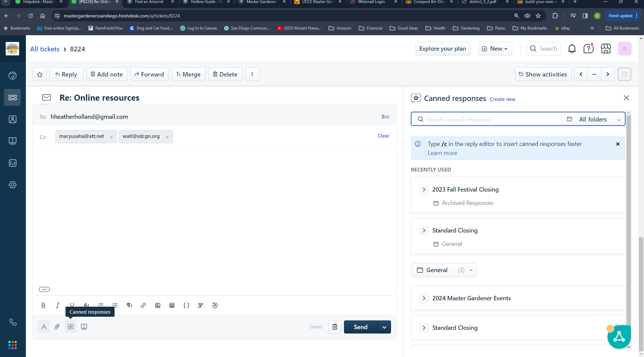Insert a hyperlink in the reply
Viewport: 644px width, 357px height.
point(143,305)
